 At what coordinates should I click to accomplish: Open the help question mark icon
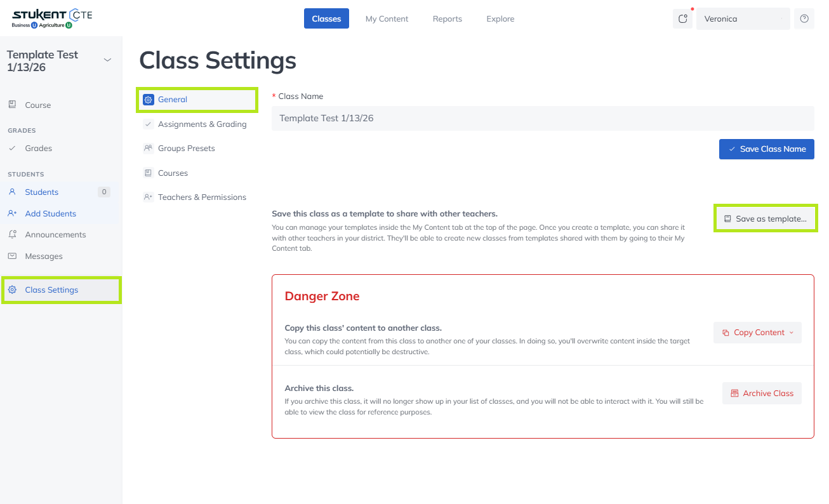tap(804, 19)
